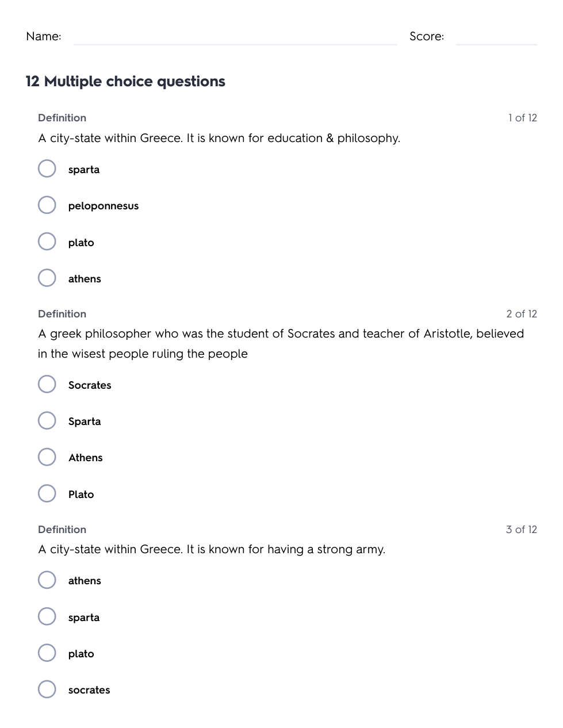Click the education & philosophy definition text
Viewport: 563px width, 728px height.
(x=219, y=139)
